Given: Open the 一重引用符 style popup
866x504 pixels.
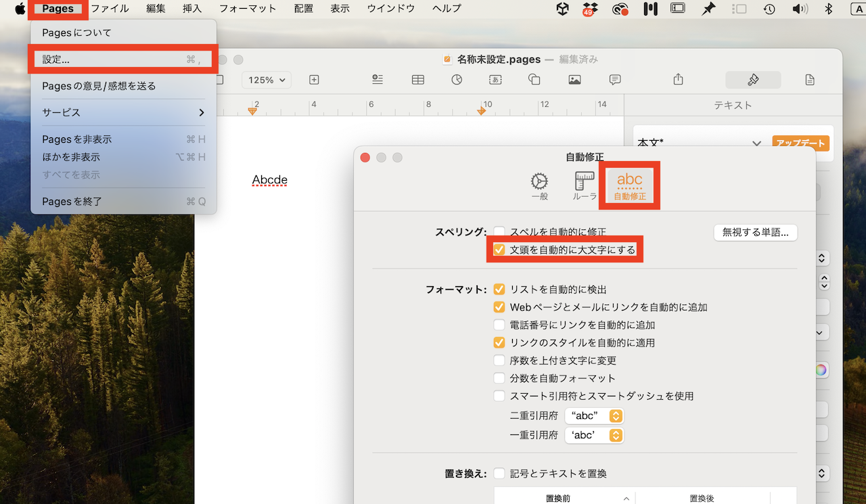Looking at the screenshot, I should point(594,435).
